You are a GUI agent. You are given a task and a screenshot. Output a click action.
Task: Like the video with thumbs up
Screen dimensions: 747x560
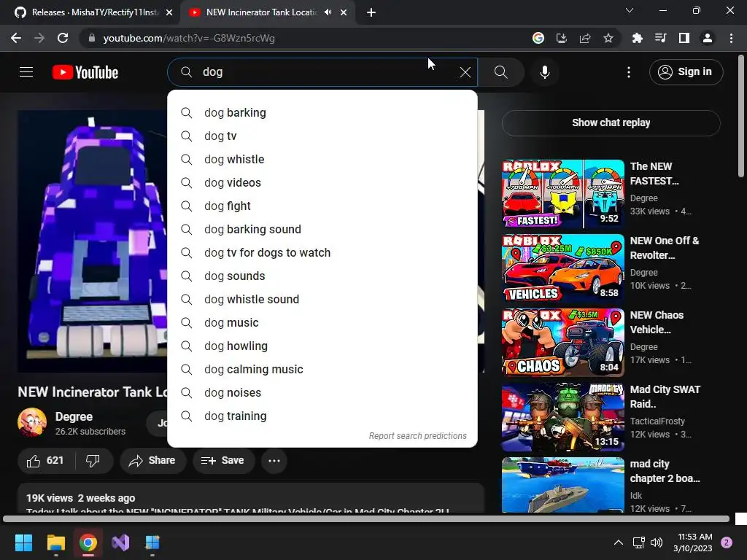(x=46, y=461)
